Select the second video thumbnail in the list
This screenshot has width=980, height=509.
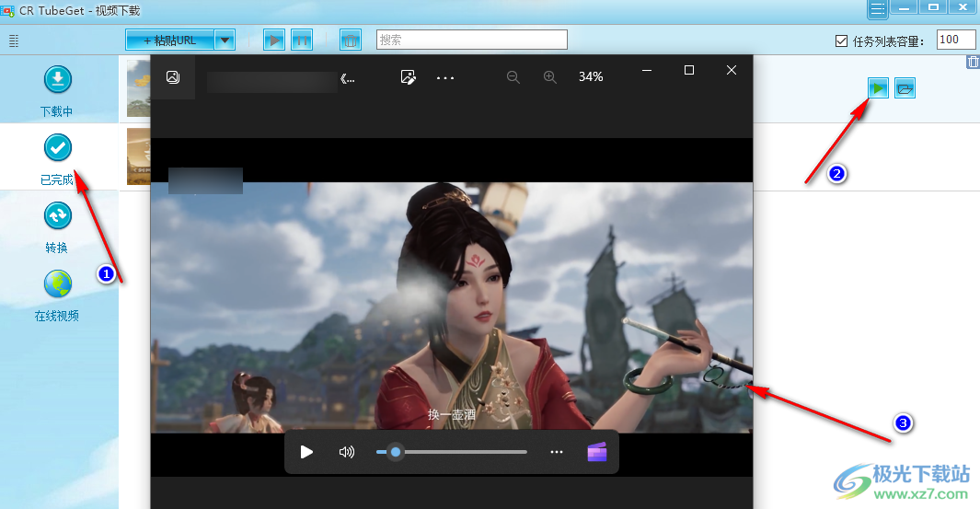pyautogui.click(x=138, y=156)
